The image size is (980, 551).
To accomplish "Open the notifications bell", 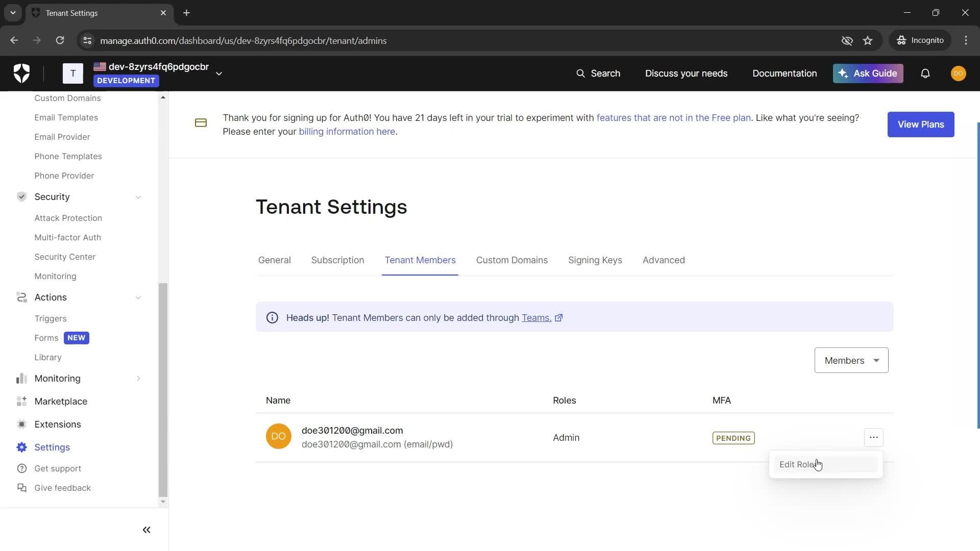I will [x=925, y=73].
